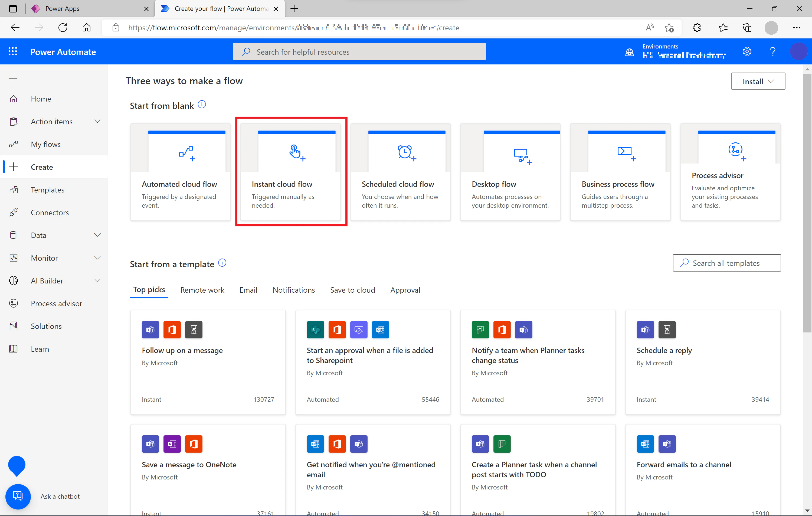The width and height of the screenshot is (812, 516).
Task: Click the browser Extensions puzzle icon
Action: [x=697, y=28]
